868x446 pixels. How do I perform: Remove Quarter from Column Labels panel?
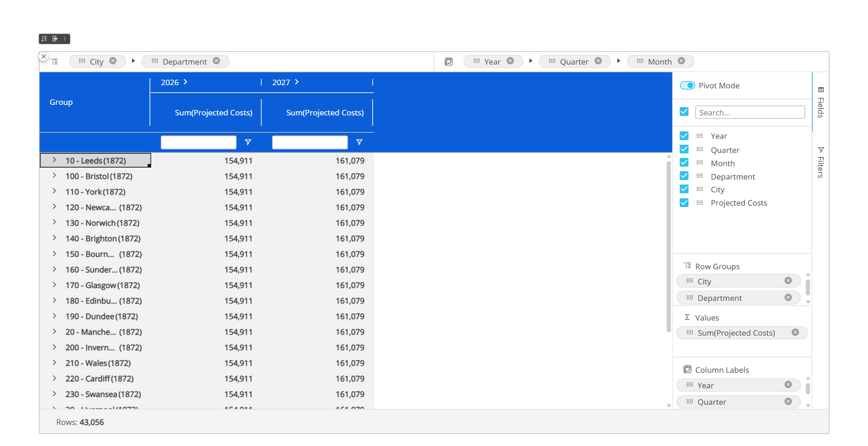point(788,402)
